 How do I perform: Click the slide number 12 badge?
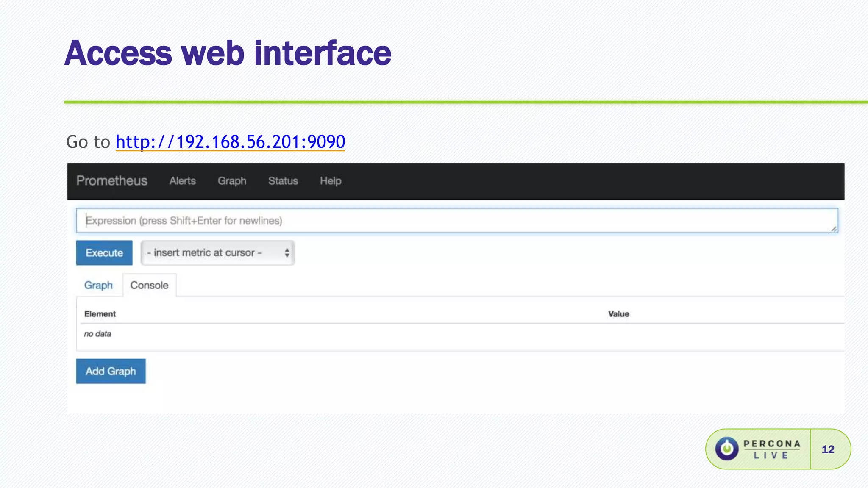click(828, 449)
